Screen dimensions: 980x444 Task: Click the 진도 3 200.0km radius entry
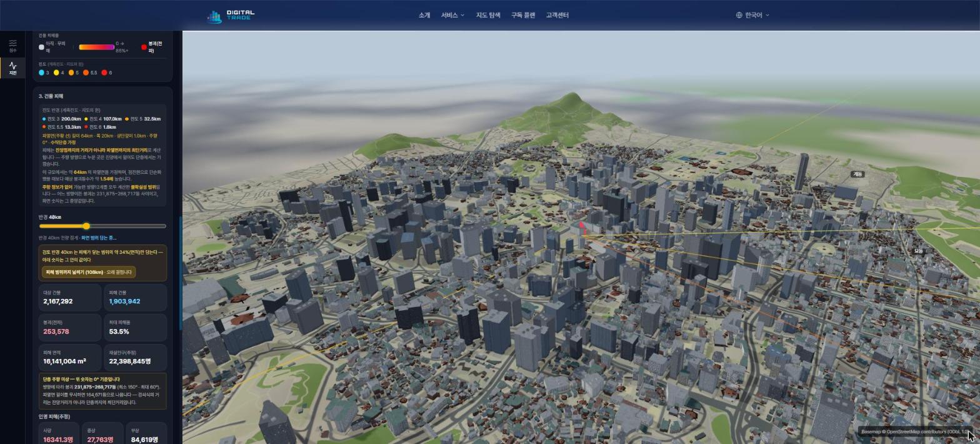pos(62,119)
